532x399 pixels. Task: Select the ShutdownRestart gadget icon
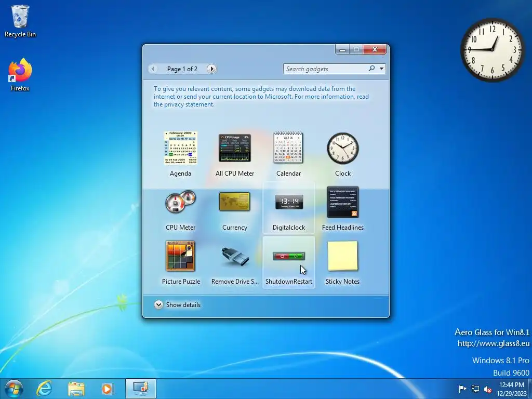click(x=289, y=256)
